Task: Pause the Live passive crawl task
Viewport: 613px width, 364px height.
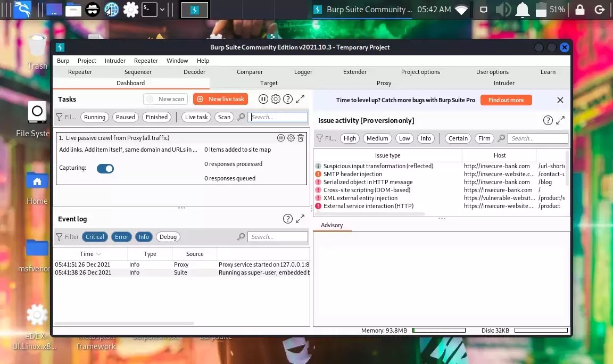Action: 281,138
